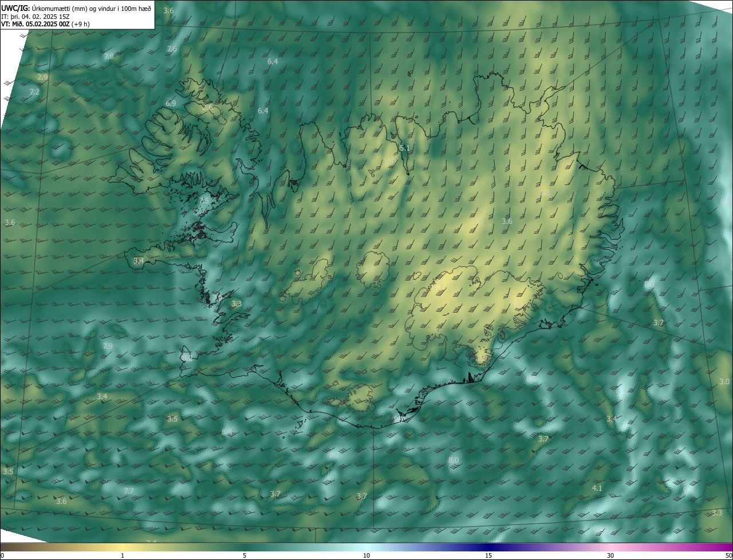
Task: Click the '4.1' value label
Action: 597,488
